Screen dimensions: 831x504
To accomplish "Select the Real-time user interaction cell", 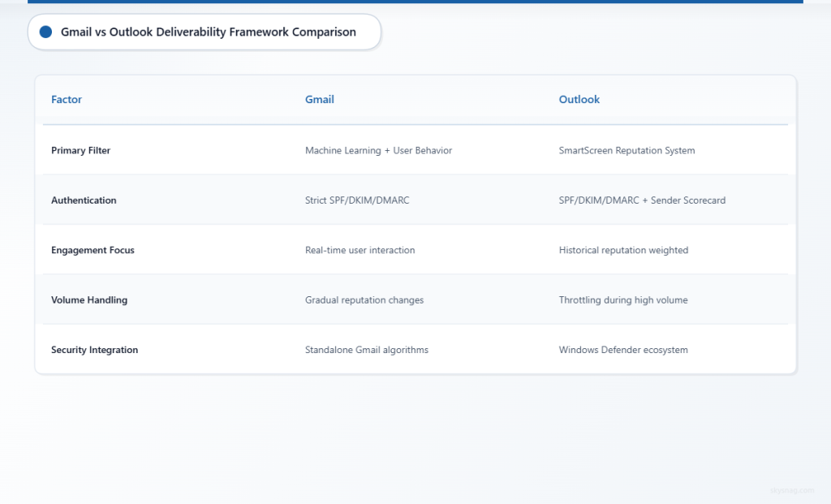I will pyautogui.click(x=360, y=250).
